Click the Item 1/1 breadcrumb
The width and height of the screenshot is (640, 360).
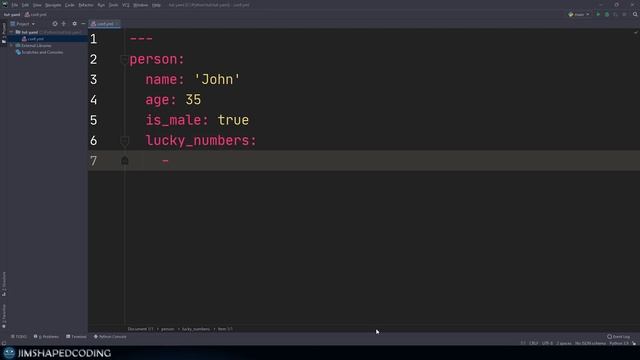[x=225, y=329]
